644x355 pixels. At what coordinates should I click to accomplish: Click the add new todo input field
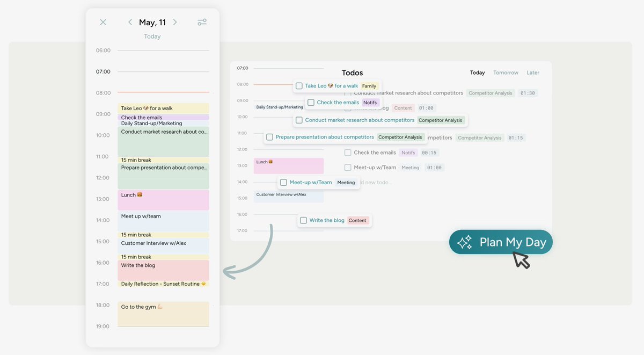coord(376,183)
